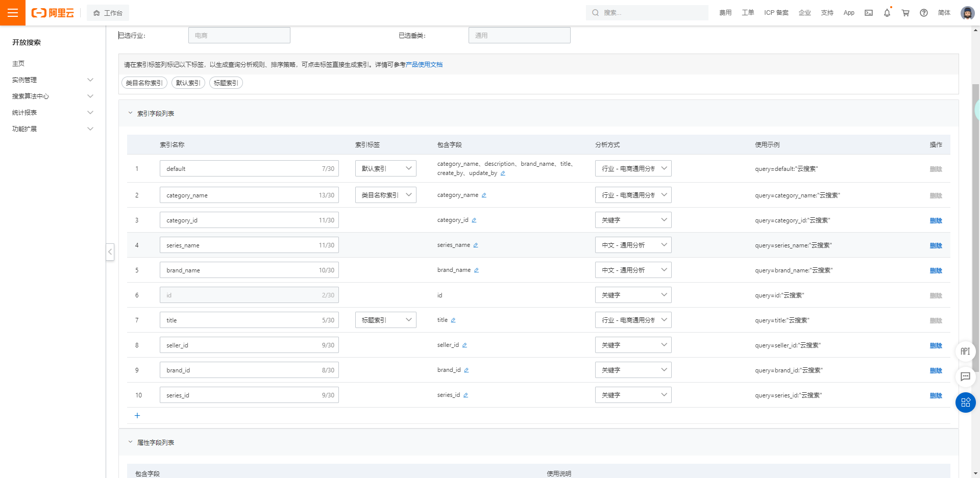980x478 pixels.
Task: Click the 类目名称索引 tag button
Action: click(144, 83)
